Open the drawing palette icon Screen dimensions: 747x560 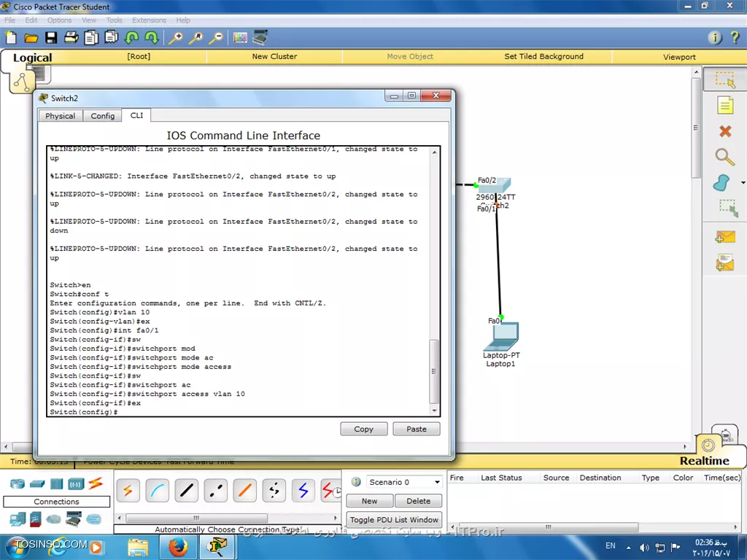tap(240, 38)
